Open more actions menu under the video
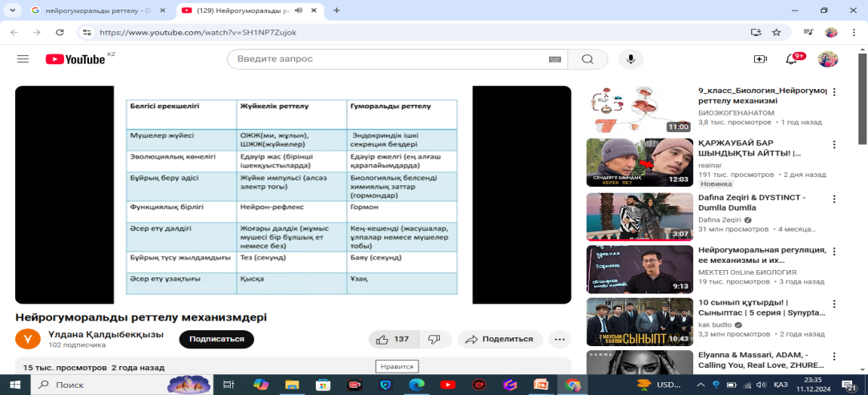This screenshot has height=395, width=868. click(x=559, y=339)
